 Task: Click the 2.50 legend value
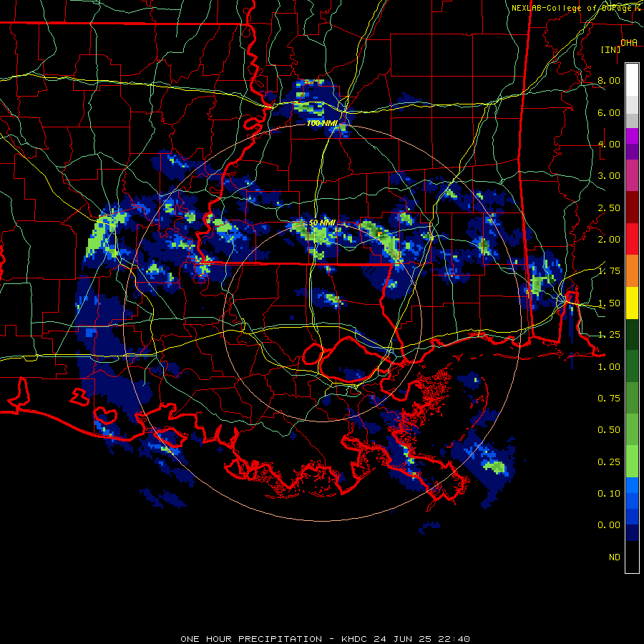(x=609, y=208)
